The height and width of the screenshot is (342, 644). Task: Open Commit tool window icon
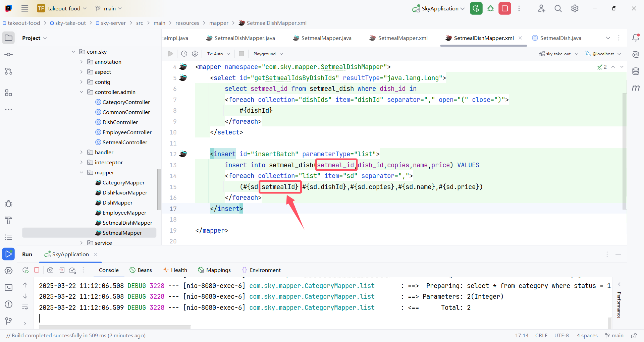tap(9, 54)
